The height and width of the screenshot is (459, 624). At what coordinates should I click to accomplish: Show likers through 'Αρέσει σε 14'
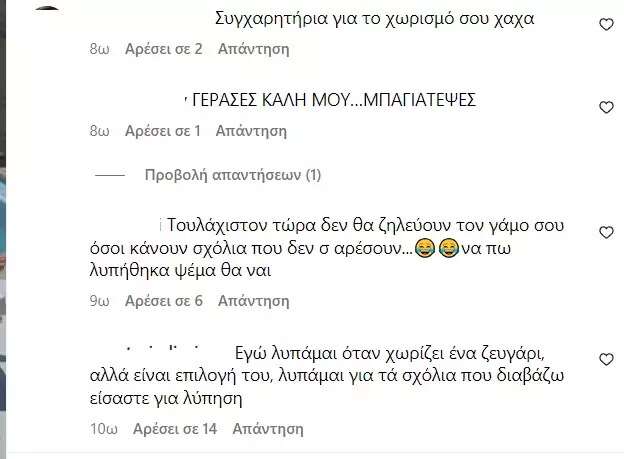point(175,429)
